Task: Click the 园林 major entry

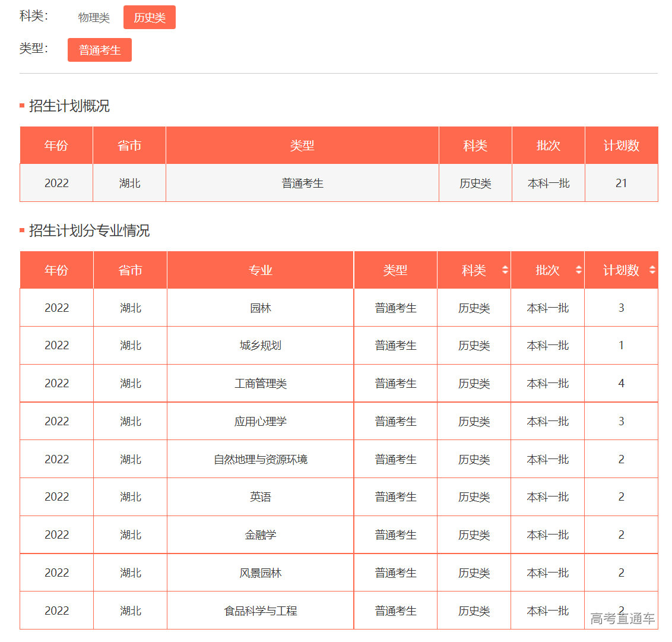Action: [x=260, y=308]
